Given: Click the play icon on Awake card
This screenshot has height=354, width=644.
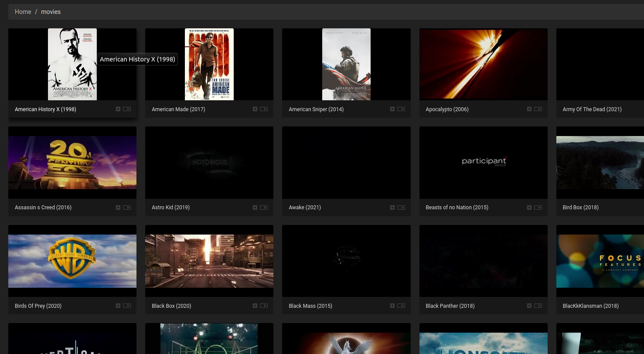Looking at the screenshot, I should [401, 208].
